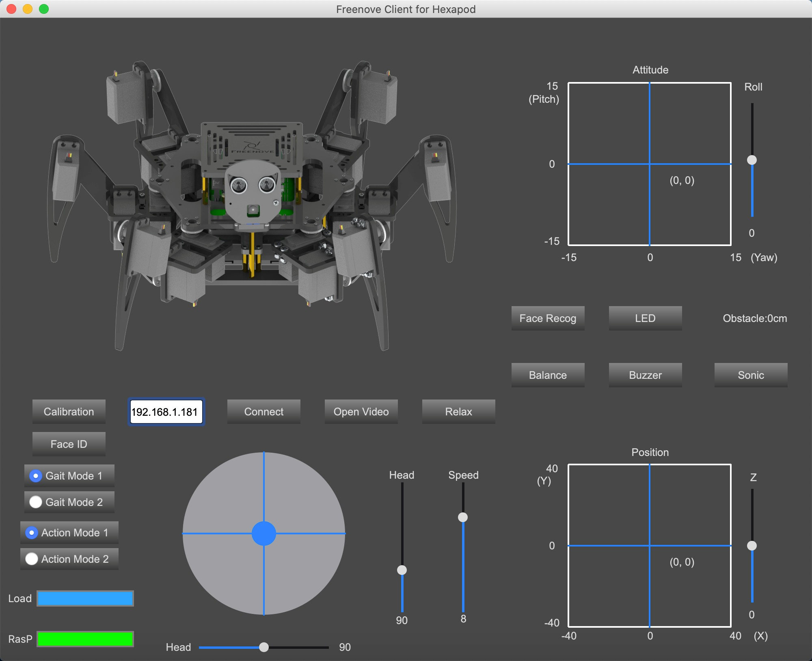Open the LED control panel
This screenshot has width=812, height=661.
646,318
